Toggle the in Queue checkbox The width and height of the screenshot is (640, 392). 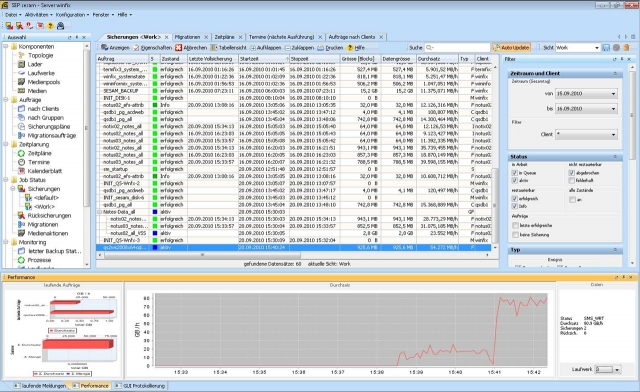tap(514, 173)
